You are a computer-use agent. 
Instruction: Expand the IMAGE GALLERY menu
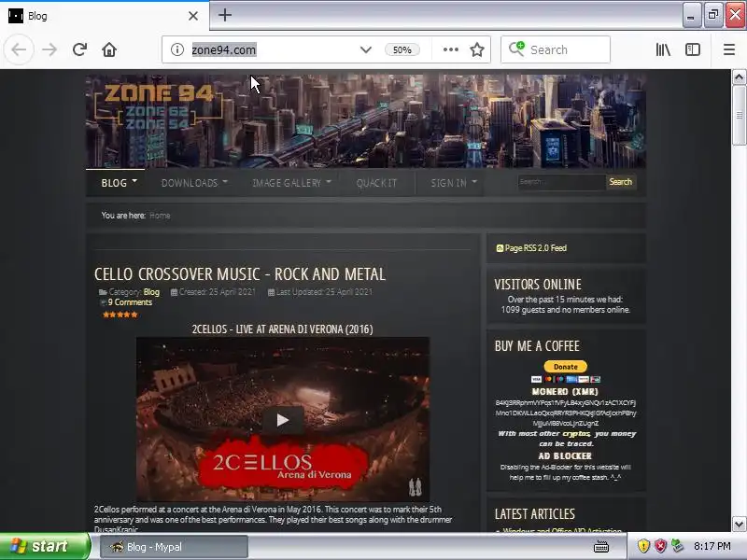pos(291,183)
